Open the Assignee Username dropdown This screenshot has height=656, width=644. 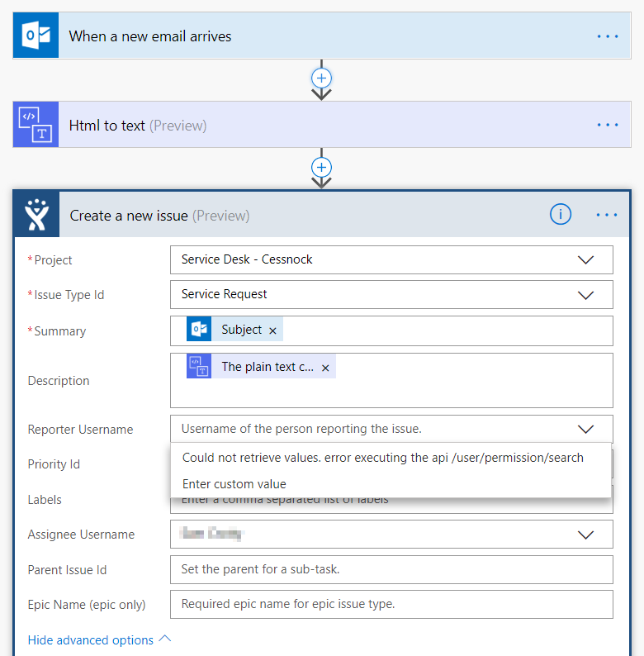pyautogui.click(x=391, y=535)
